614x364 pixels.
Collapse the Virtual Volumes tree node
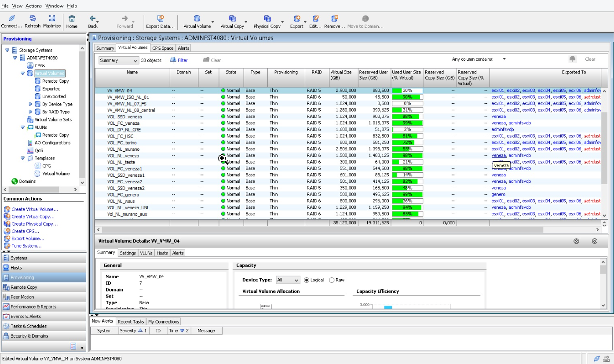click(x=23, y=73)
